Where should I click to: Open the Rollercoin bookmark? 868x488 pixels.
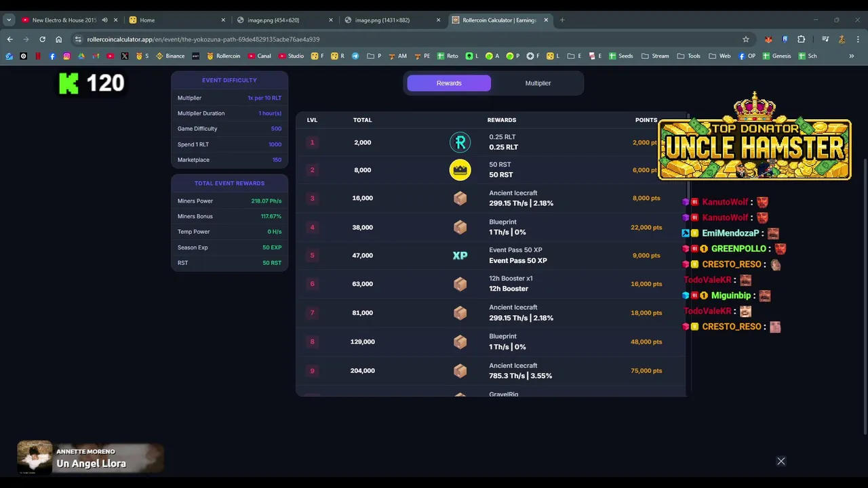point(224,56)
